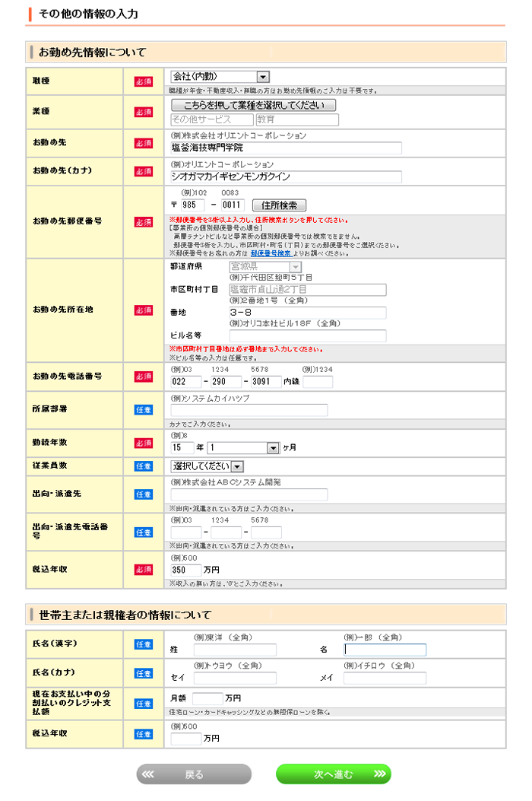This screenshot has width=532, height=801.
Task: Click middle 出向・派遣先電話番号 field
Action: (226, 532)
